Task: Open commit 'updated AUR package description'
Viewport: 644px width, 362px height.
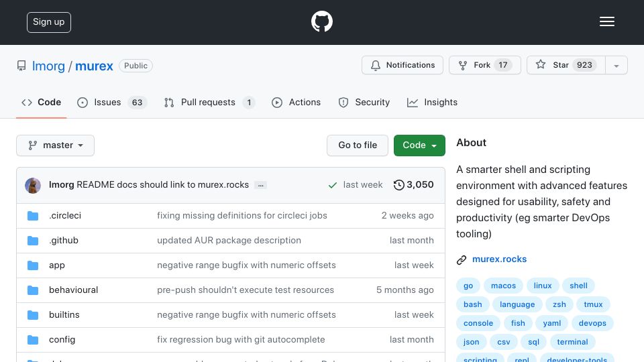Action: tap(229, 241)
